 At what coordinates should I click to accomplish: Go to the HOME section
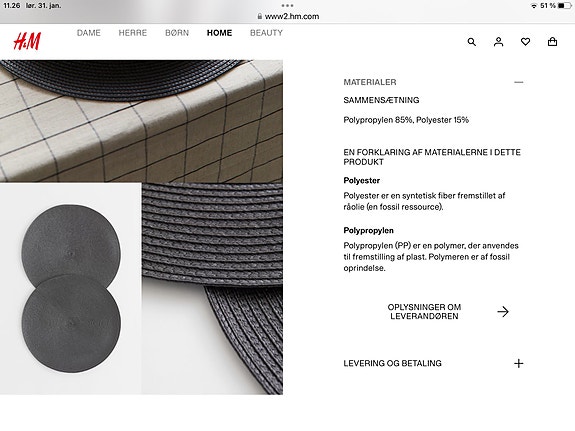coord(219,33)
